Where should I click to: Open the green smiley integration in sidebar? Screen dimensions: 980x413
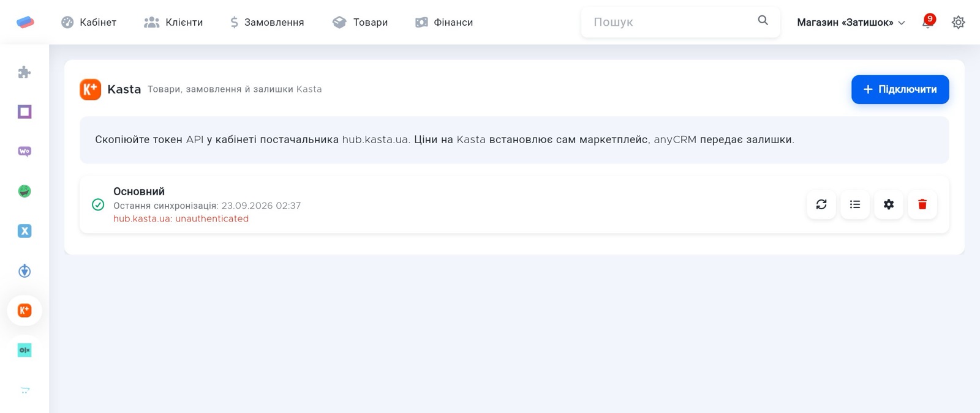(24, 192)
